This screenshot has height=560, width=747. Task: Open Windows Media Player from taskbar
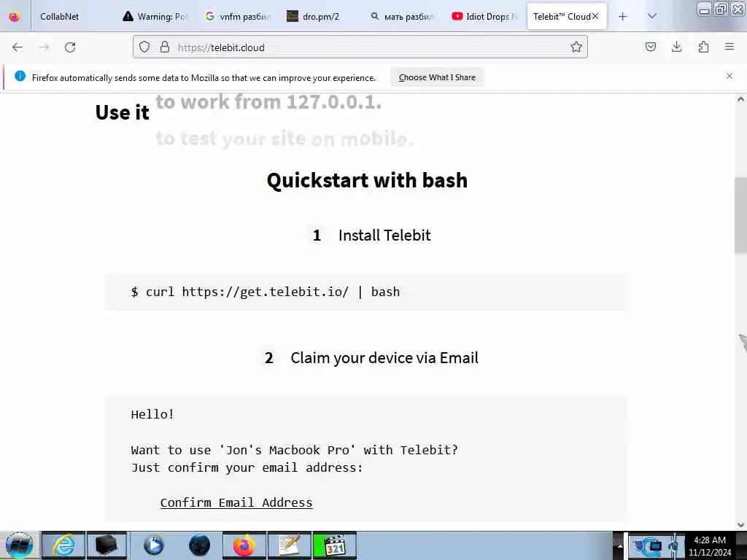[x=153, y=545]
